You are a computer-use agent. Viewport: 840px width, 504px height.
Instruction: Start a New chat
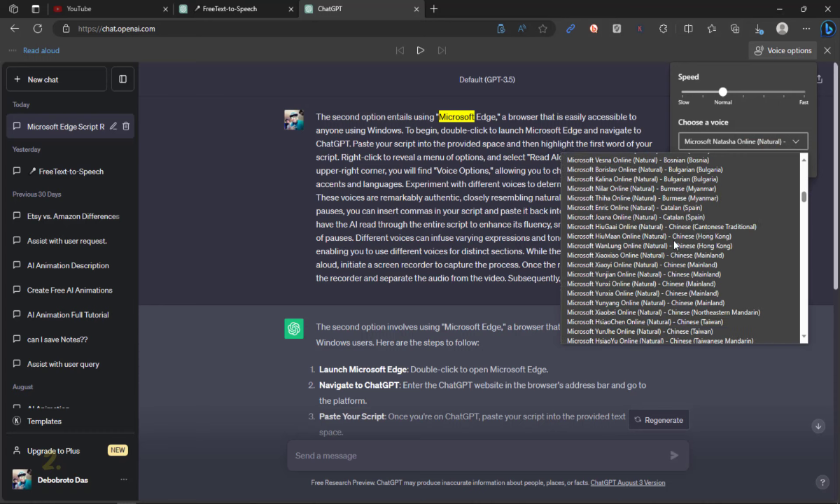coord(57,79)
